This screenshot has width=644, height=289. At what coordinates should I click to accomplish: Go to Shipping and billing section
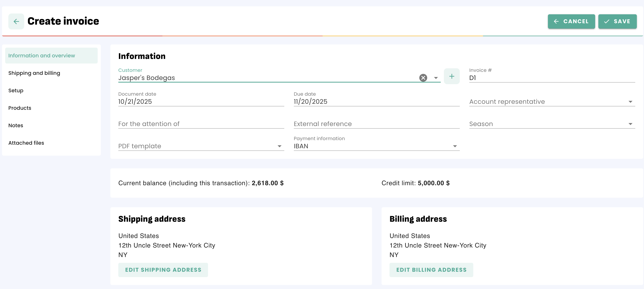click(34, 73)
